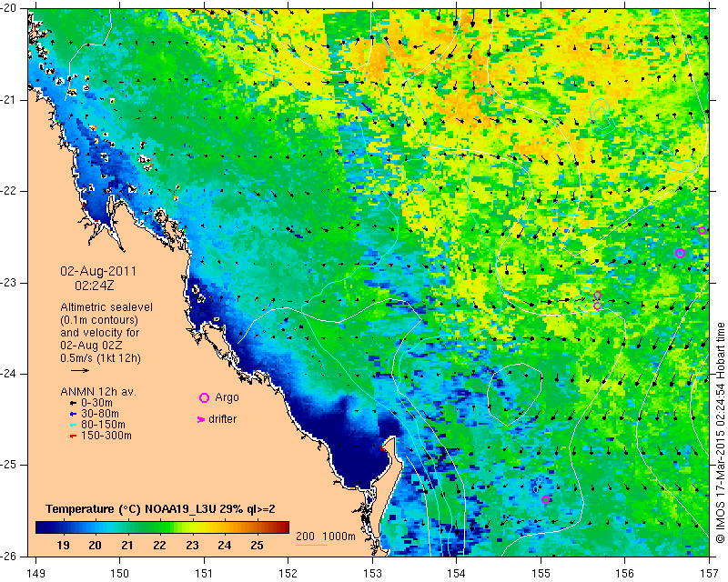Click the "drifter" legend label
Screen dimensions: 728x582
click(222, 419)
